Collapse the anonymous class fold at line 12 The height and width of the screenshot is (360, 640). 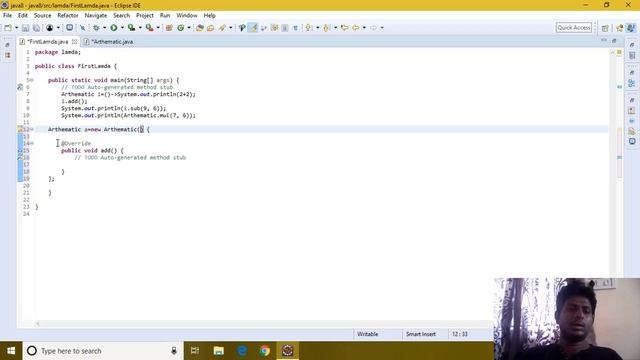click(32, 129)
